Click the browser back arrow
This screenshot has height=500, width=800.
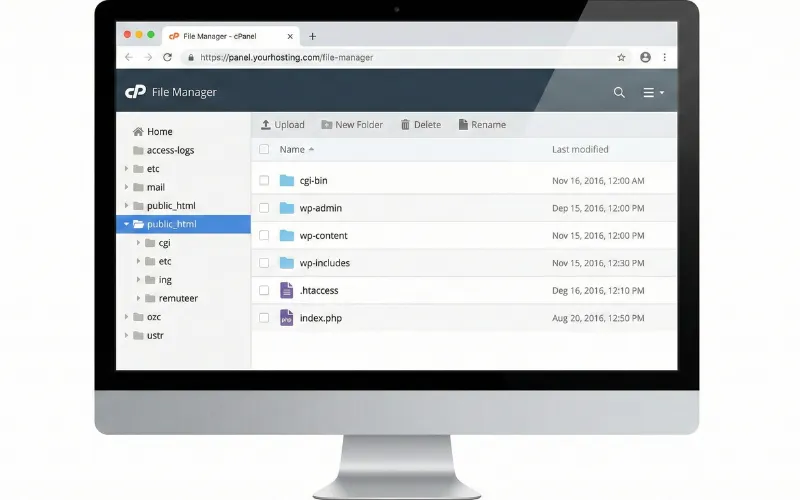[129, 57]
